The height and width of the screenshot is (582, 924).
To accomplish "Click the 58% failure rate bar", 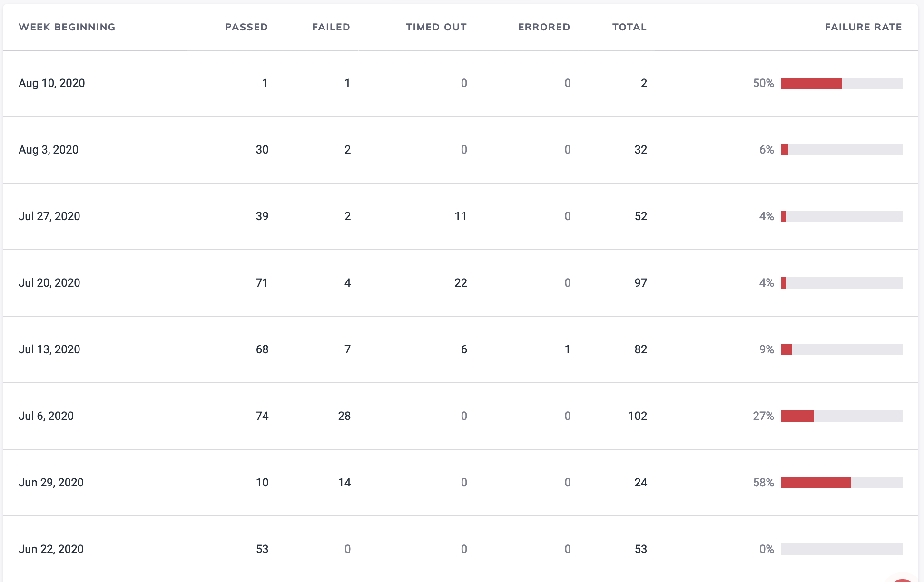I will click(816, 482).
